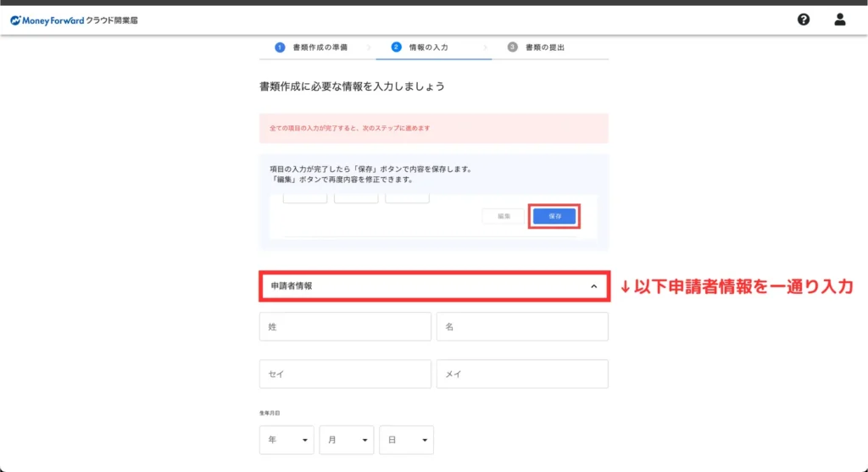Click the 生年月日 label above the date dropdowns

[x=270, y=414]
